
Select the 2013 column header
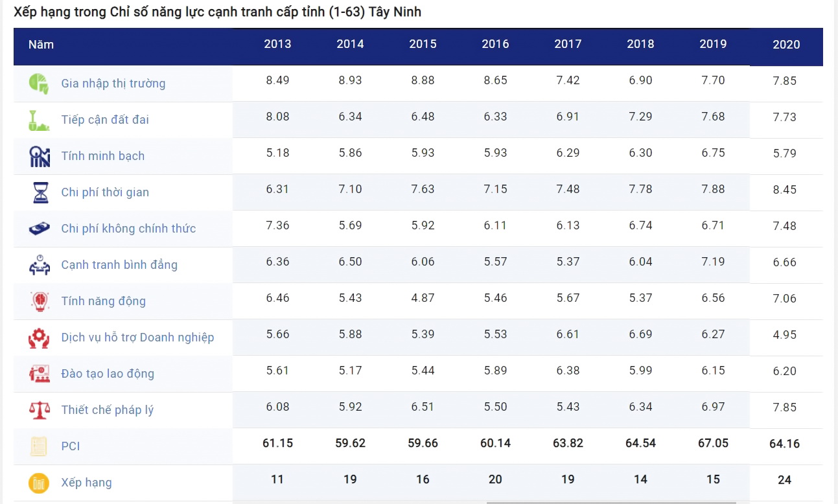(x=277, y=44)
